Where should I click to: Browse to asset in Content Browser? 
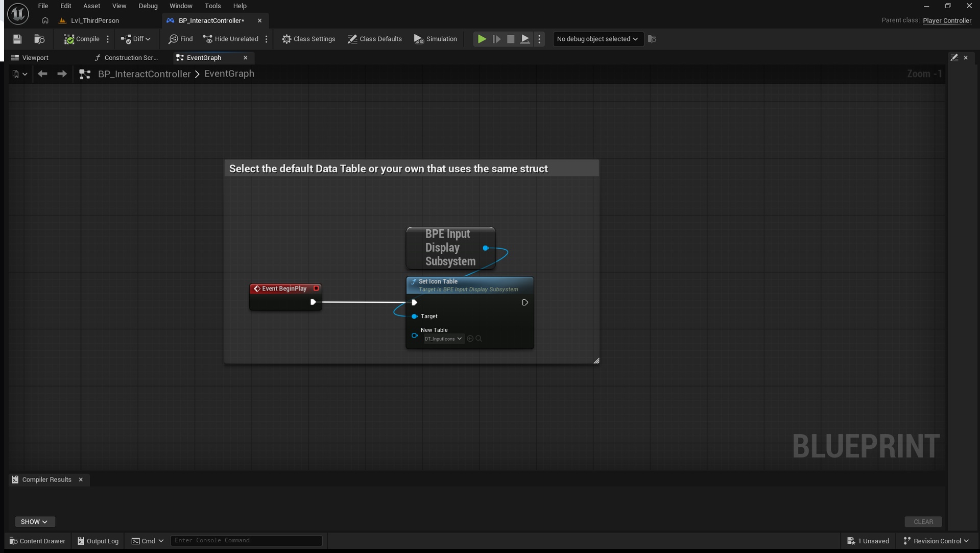39,39
